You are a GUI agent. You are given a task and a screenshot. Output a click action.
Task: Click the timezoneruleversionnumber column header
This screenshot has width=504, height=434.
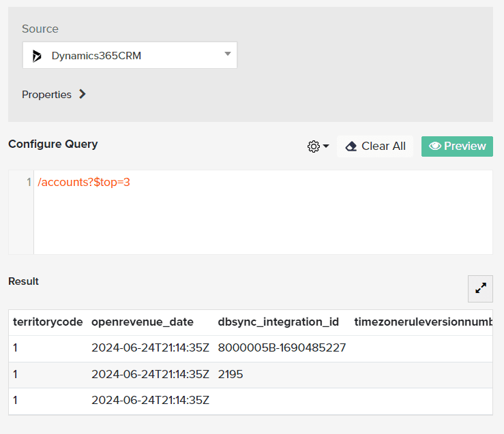coord(422,322)
